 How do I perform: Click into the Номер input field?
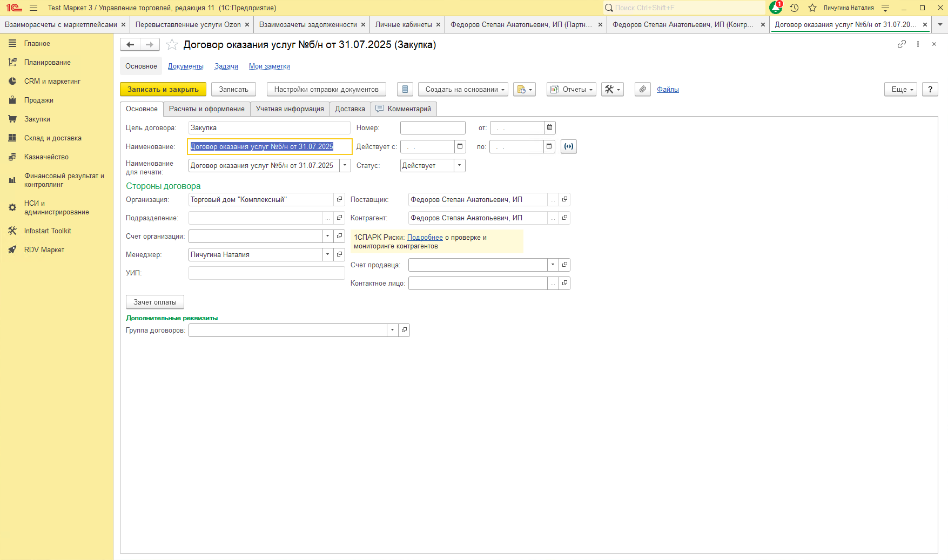(432, 128)
